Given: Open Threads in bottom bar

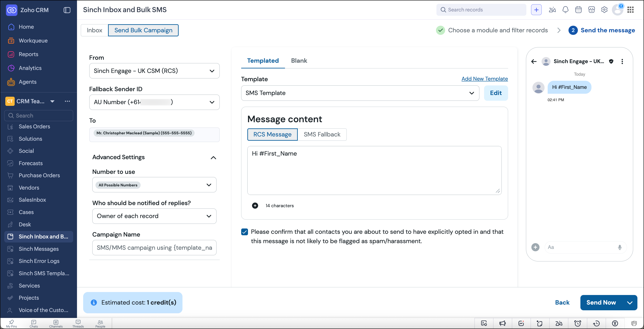Looking at the screenshot, I should click(x=78, y=323).
